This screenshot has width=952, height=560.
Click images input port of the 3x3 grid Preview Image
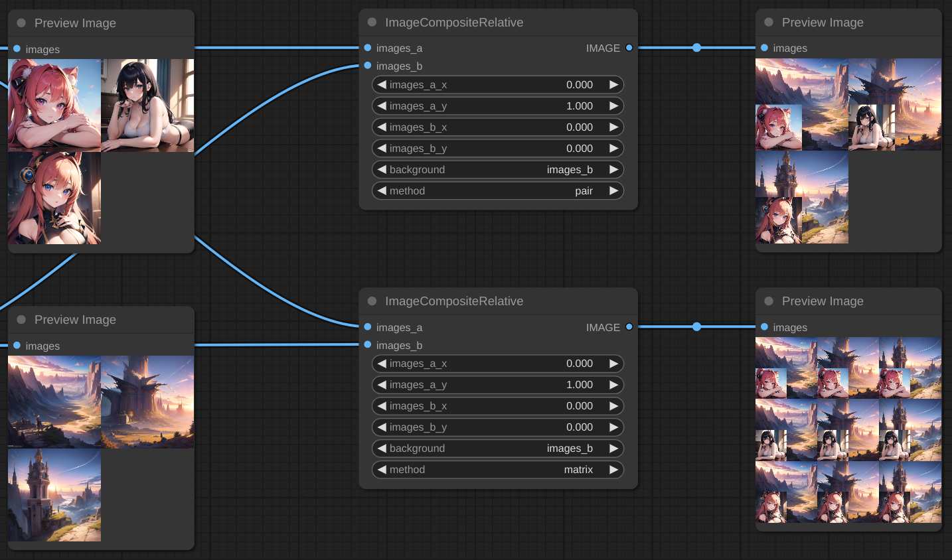pos(765,326)
